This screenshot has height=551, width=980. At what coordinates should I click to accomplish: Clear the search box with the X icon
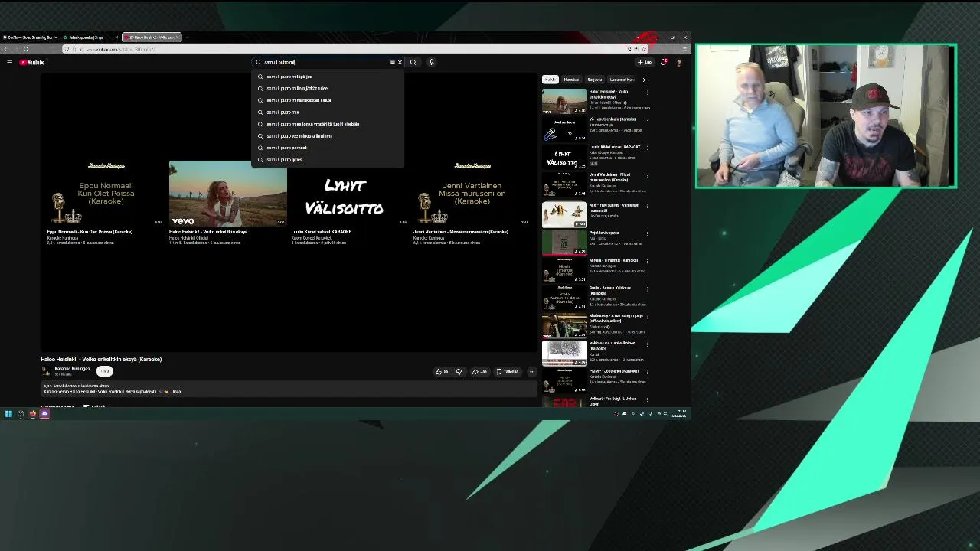(x=400, y=62)
